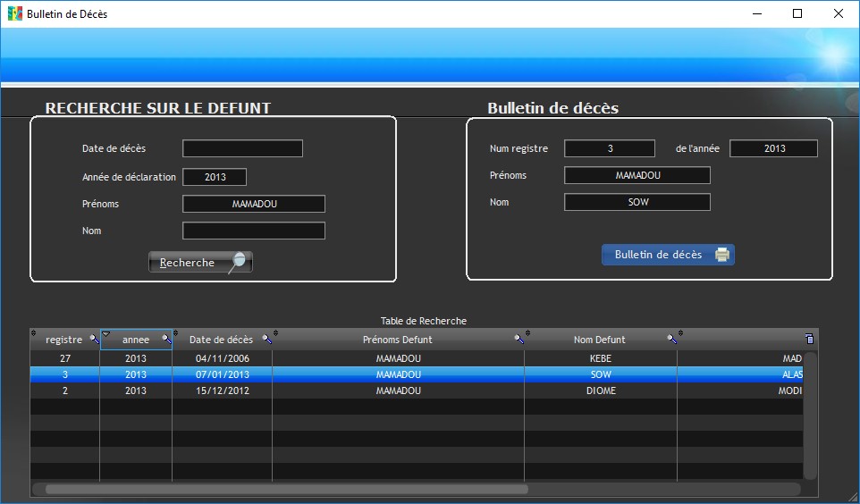Viewport: 860px width, 504px height.
Task: Sort table by Prénoms Defunt column header
Action: [397, 340]
